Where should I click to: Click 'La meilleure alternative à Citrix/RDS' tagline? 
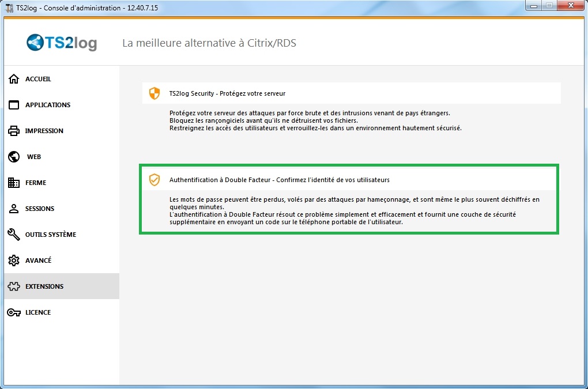point(209,43)
